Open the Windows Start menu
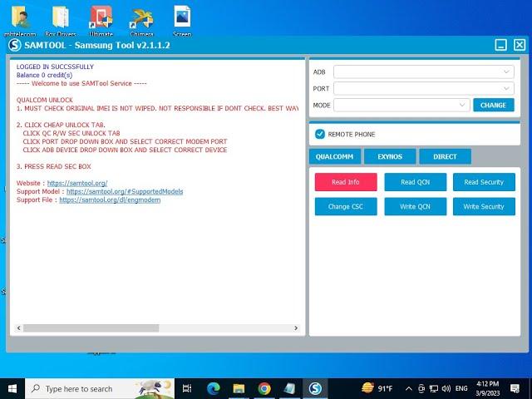Viewport: 532px width, 399px height. [x=12, y=388]
